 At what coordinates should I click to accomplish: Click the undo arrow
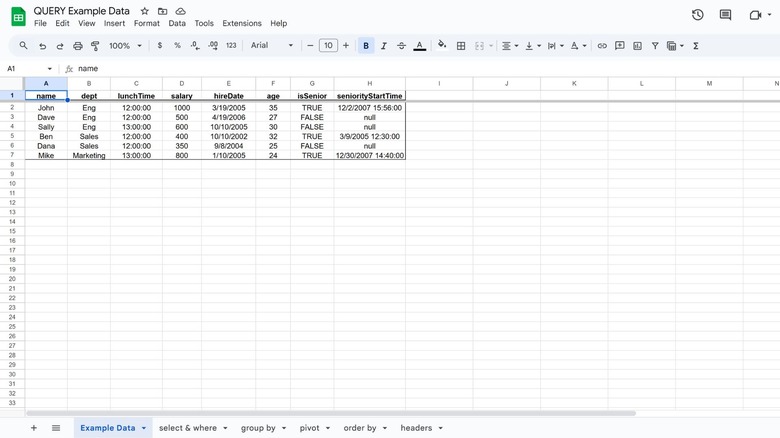[42, 46]
